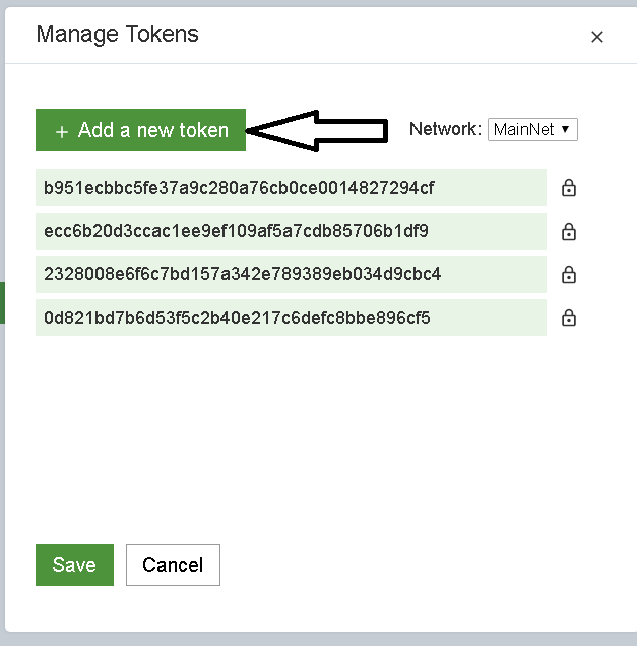Open the Network dropdown showing MainNet
This screenshot has width=637, height=646.
(x=532, y=129)
